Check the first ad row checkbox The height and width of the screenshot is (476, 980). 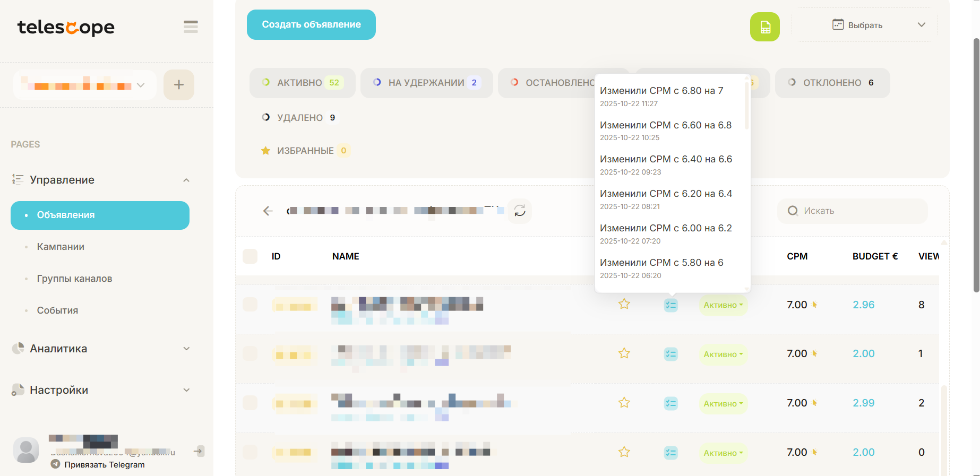pos(250,305)
